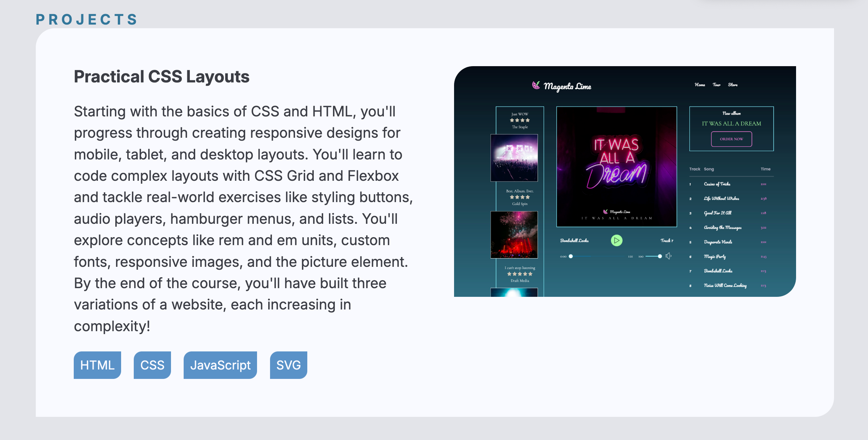This screenshot has width=868, height=440.
Task: Click the Time column header
Action: point(765,169)
